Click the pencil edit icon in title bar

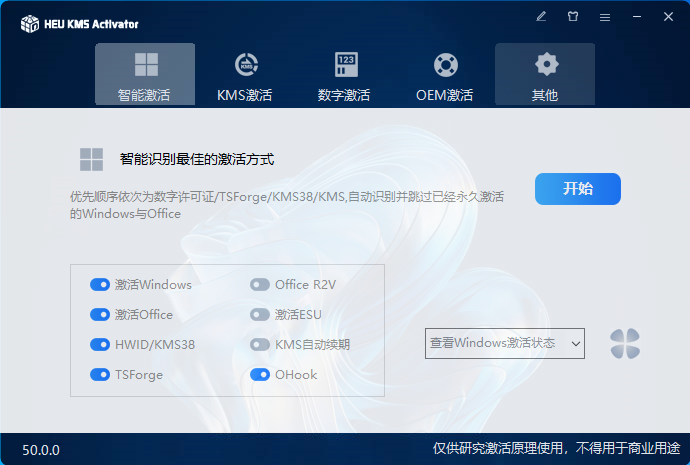click(x=541, y=17)
